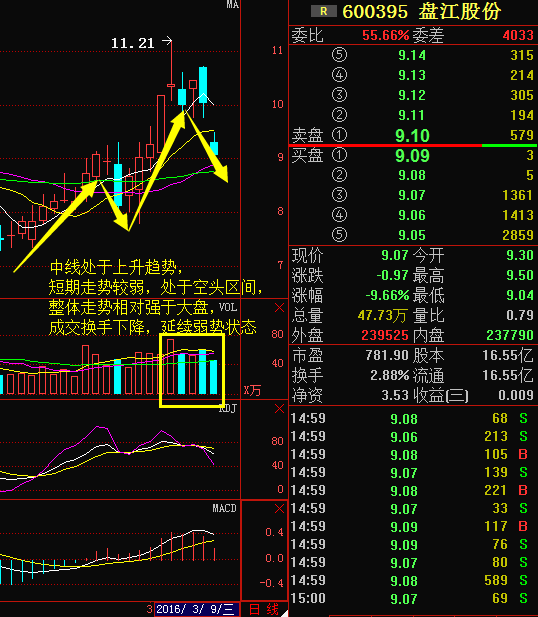Click sell volume 579 at 9.10
Viewport: 538px width, 617px height.
tap(522, 135)
